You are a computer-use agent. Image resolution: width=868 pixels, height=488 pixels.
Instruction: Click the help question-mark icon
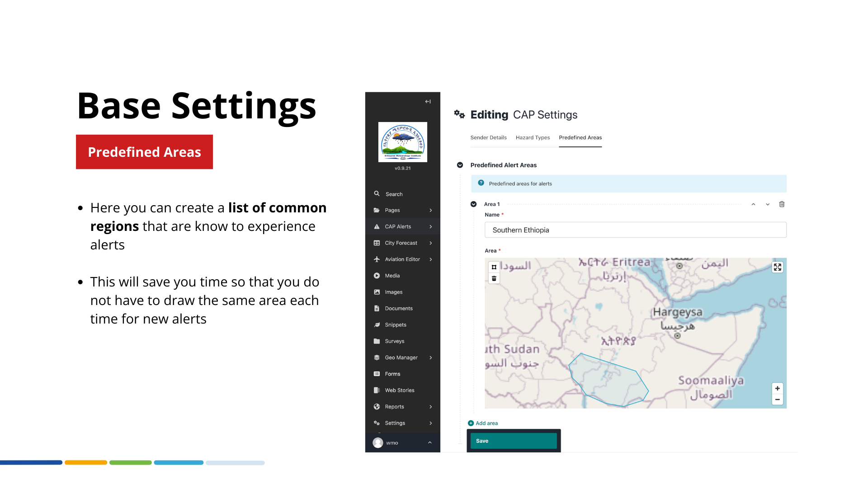point(481,183)
